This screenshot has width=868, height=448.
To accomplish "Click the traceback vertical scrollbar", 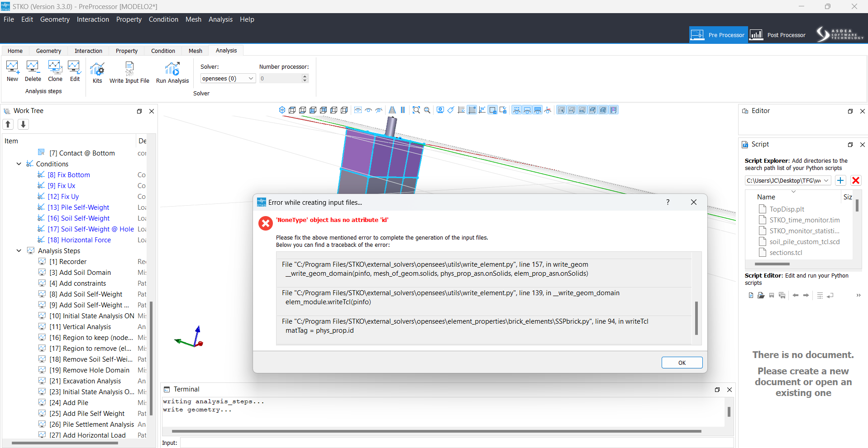I will tap(696, 318).
